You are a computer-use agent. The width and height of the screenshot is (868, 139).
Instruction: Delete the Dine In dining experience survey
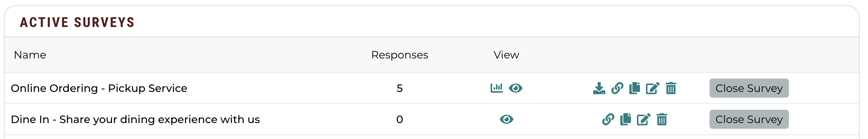pos(662,119)
